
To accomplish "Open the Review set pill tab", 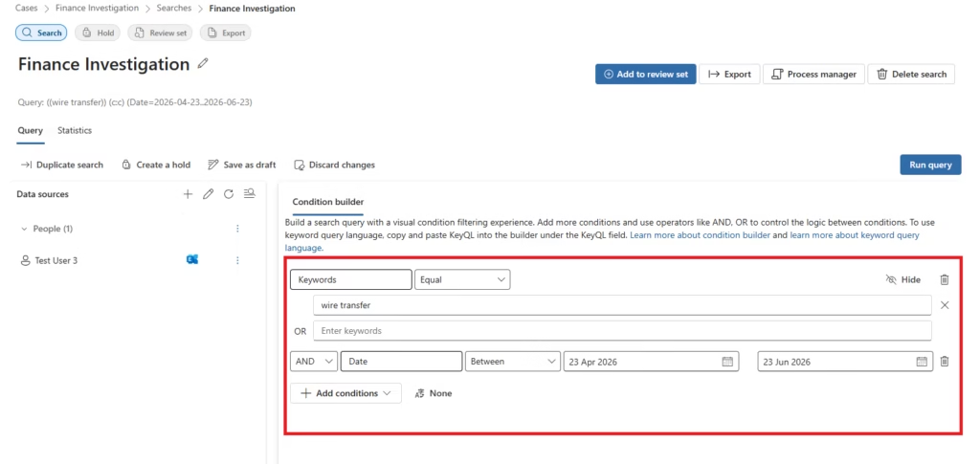I will [161, 33].
